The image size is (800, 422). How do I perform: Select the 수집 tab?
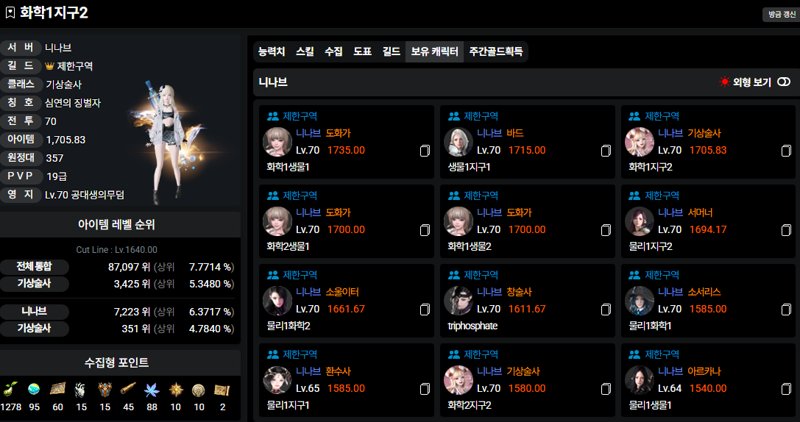pos(334,52)
